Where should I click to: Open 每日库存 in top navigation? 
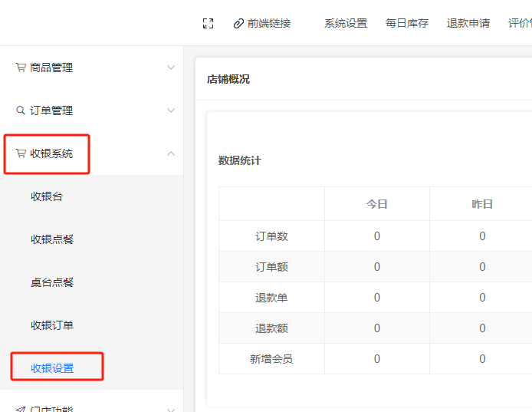[407, 24]
